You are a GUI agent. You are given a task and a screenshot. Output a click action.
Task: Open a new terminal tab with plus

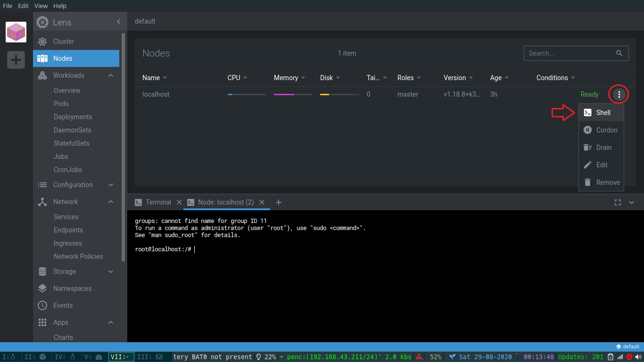click(279, 202)
